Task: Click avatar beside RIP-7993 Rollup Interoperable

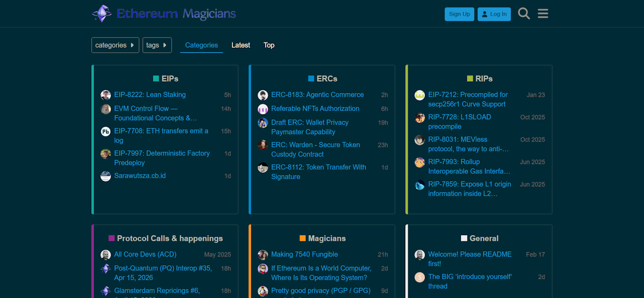Action: point(420,163)
